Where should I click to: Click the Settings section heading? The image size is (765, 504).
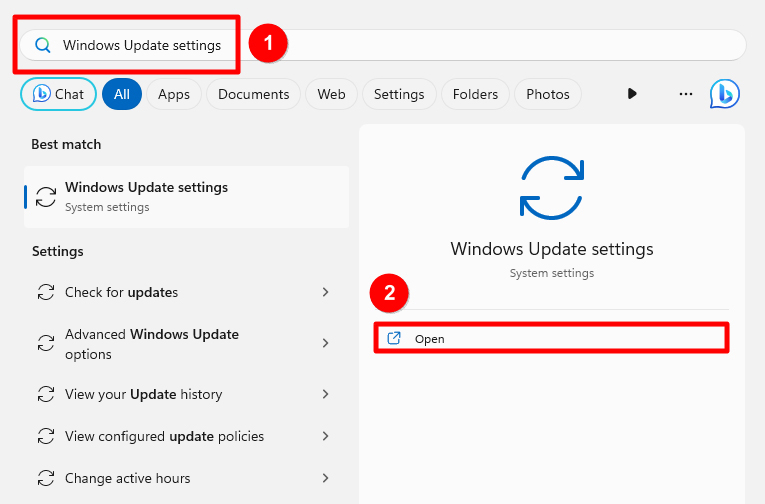click(58, 251)
